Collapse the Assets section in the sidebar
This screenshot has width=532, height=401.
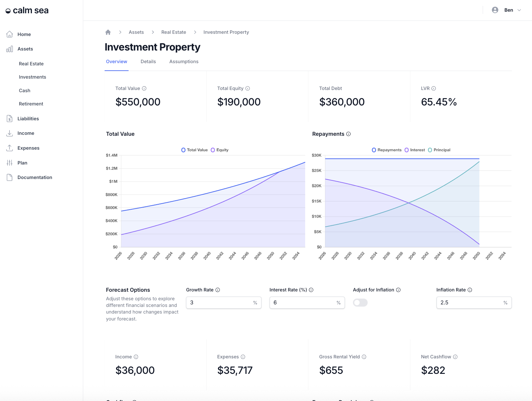click(25, 49)
